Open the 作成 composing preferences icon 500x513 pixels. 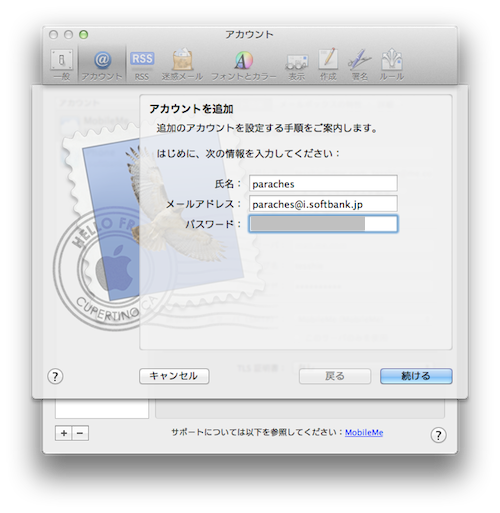(x=328, y=65)
